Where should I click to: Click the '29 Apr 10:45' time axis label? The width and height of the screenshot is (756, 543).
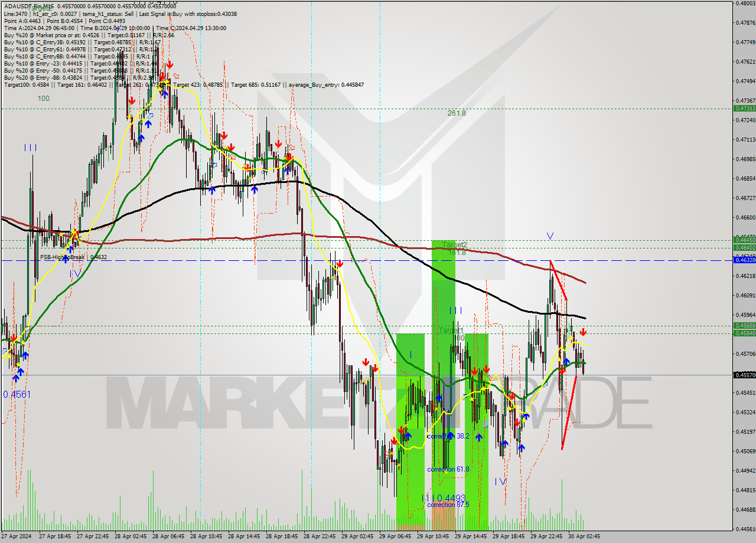tap(432, 537)
